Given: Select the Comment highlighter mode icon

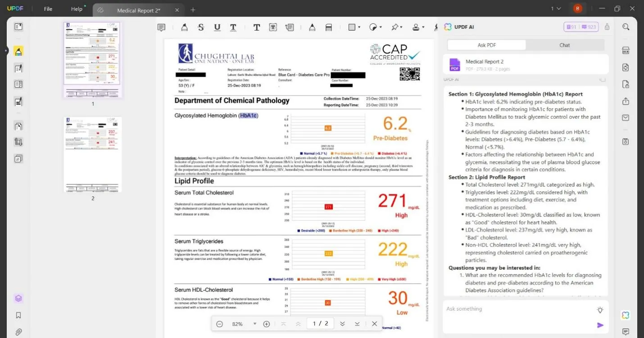Looking at the screenshot, I should point(18,51).
